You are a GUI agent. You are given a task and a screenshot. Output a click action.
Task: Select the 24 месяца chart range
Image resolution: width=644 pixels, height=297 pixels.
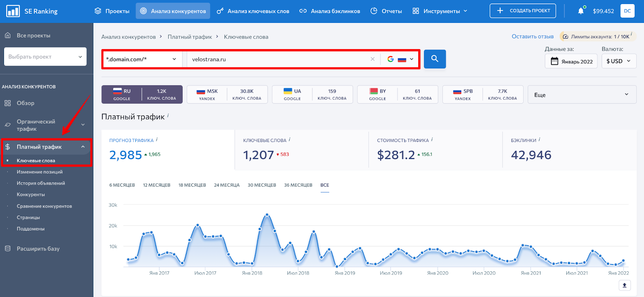tap(227, 185)
